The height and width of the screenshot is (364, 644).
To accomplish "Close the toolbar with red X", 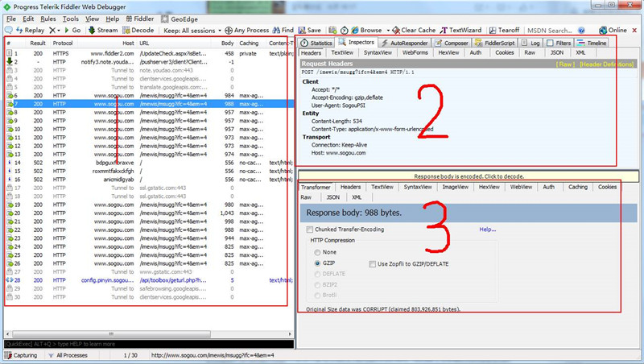I will (x=634, y=30).
